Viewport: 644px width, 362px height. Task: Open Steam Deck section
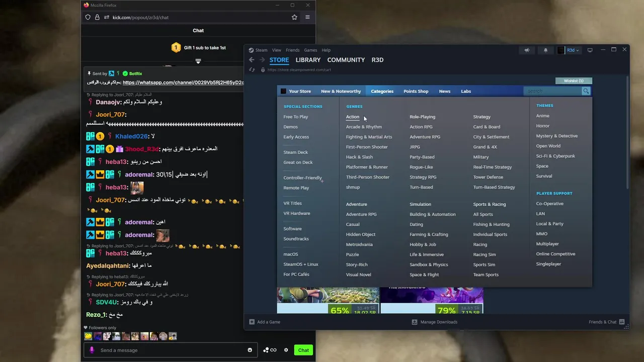point(295,152)
